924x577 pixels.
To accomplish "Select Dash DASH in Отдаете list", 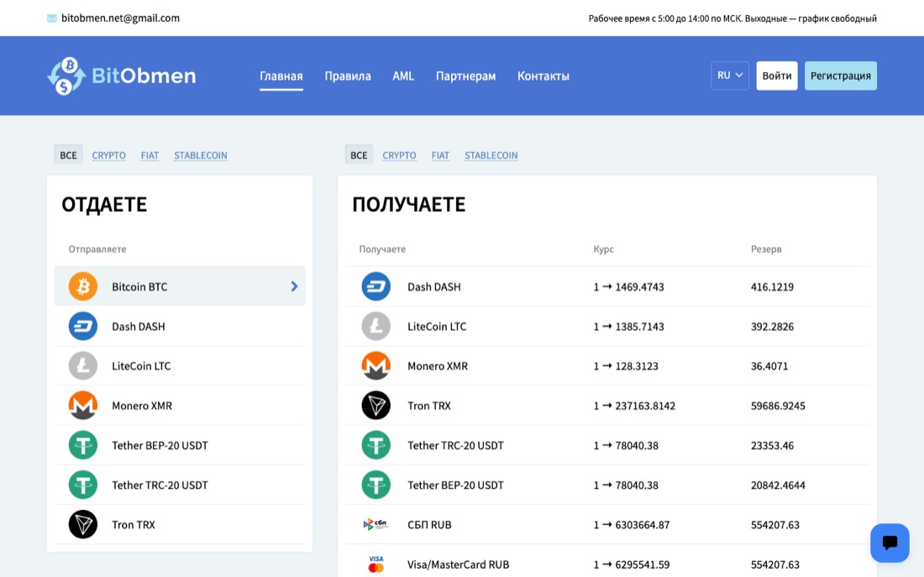I will coord(180,326).
